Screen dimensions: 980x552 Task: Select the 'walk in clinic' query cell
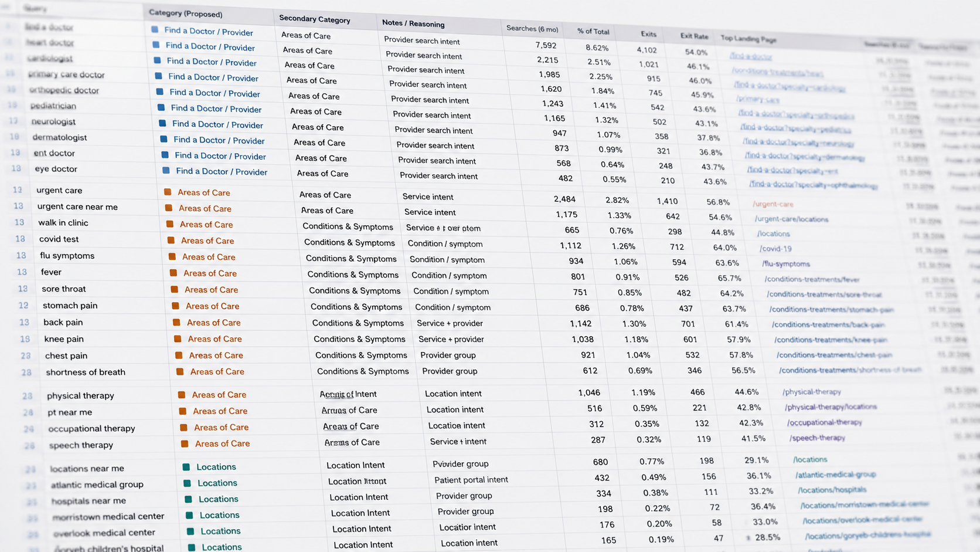click(63, 223)
